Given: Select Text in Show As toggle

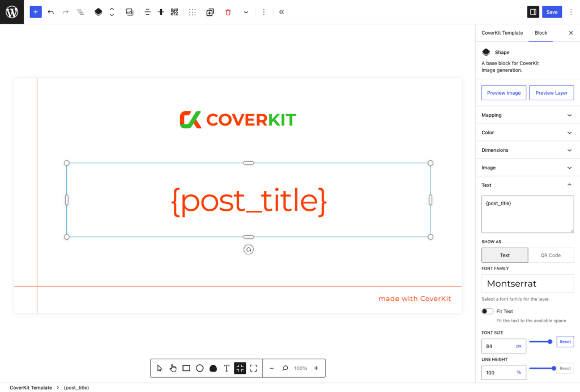Looking at the screenshot, I should pyautogui.click(x=505, y=255).
